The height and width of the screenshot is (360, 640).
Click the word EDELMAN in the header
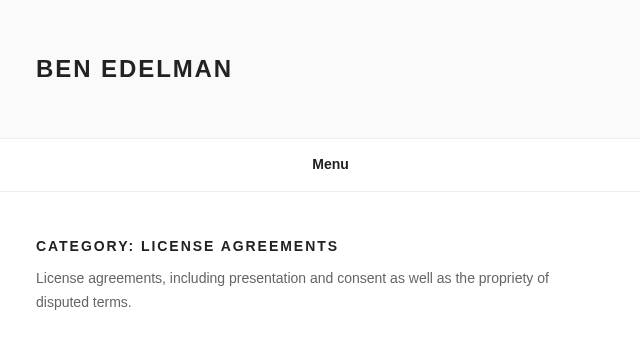167,69
